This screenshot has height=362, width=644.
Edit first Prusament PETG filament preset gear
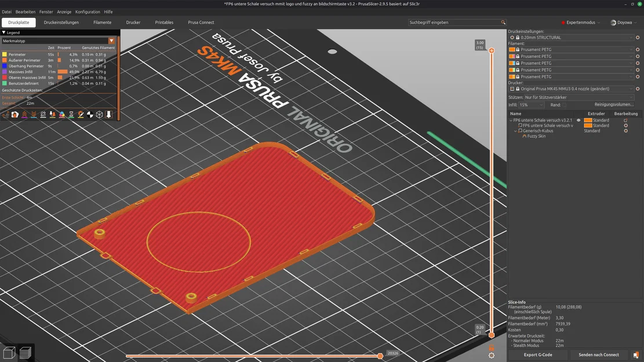[638, 50]
